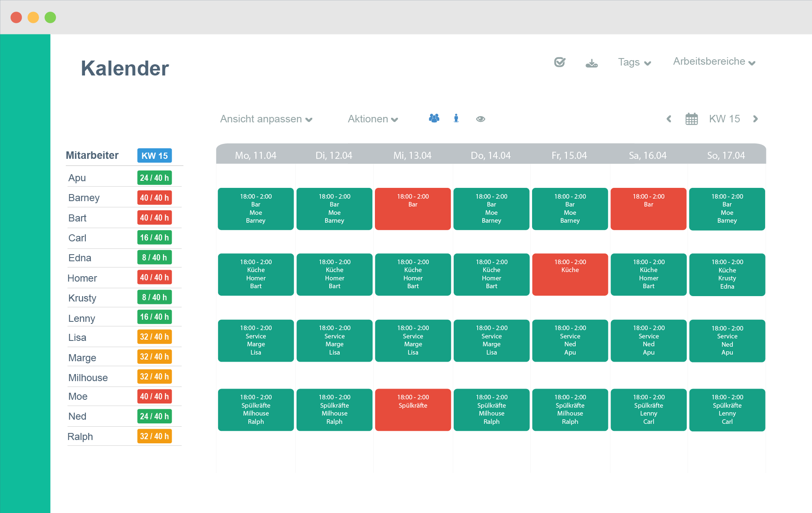
Task: Open Ansicht anpassen dropdown
Action: (266, 119)
